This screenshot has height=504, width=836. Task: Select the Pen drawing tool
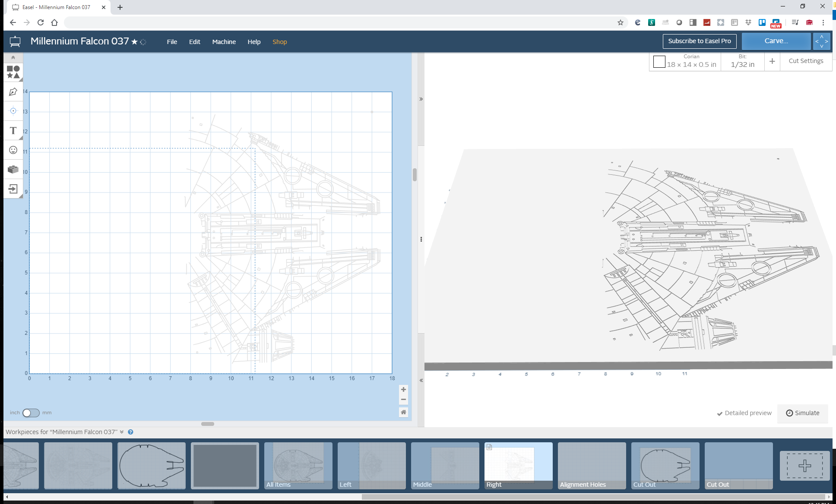pyautogui.click(x=13, y=92)
